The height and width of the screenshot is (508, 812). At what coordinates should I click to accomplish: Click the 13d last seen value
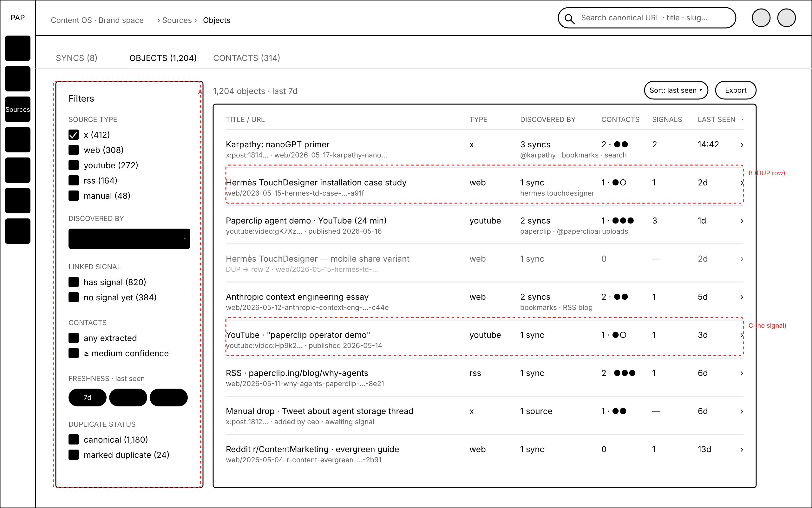704,449
